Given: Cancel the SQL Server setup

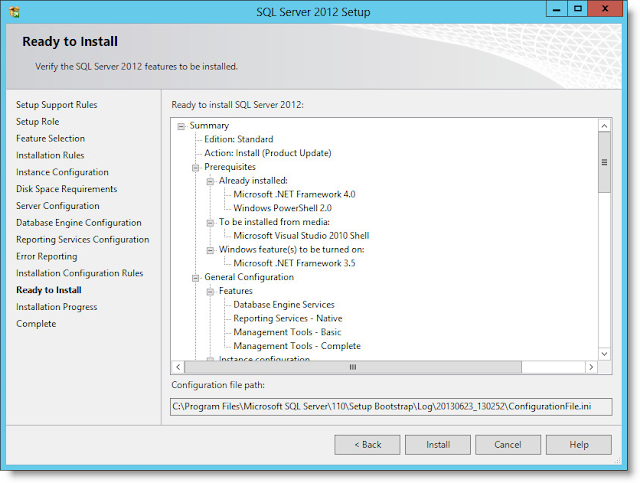Looking at the screenshot, I should click(x=508, y=445).
